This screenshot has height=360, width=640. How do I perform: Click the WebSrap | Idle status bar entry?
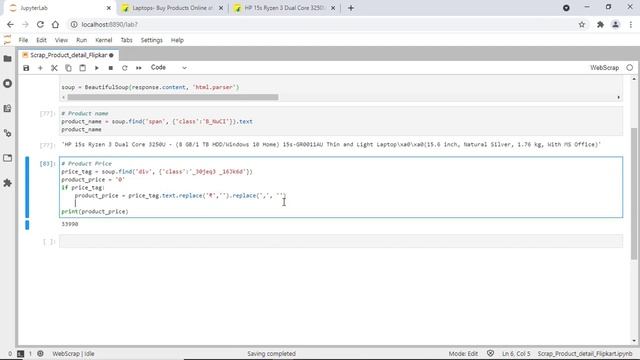[73, 354]
